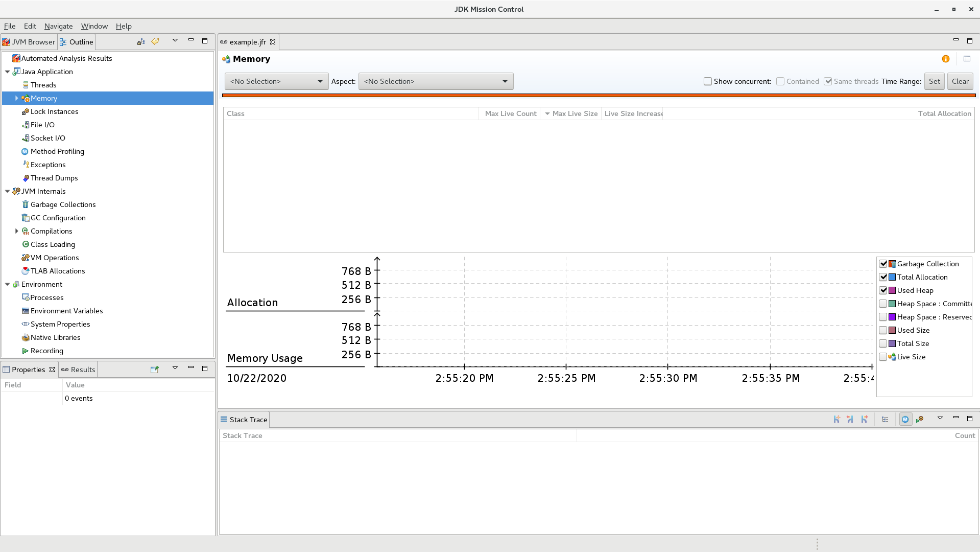
Task: Open the Aspect dropdown
Action: (x=436, y=81)
